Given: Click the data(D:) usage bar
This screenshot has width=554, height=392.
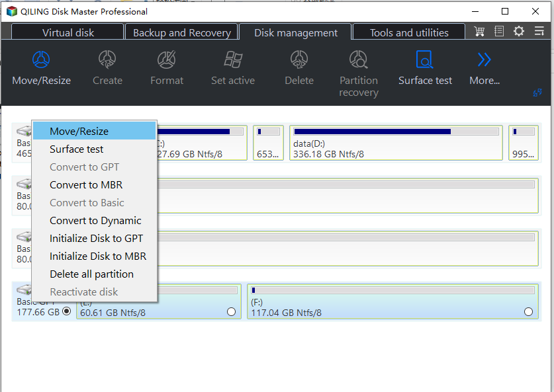Looking at the screenshot, I should tap(396, 132).
